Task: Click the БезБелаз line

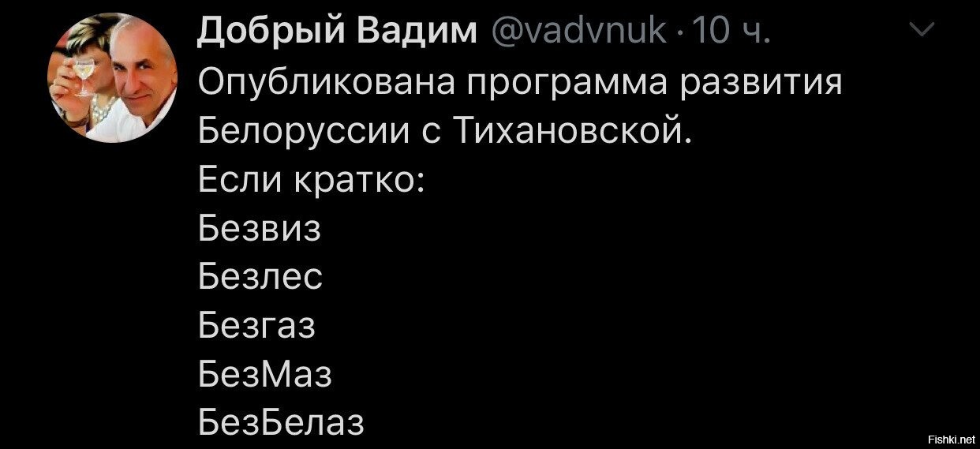Action: coord(281,422)
